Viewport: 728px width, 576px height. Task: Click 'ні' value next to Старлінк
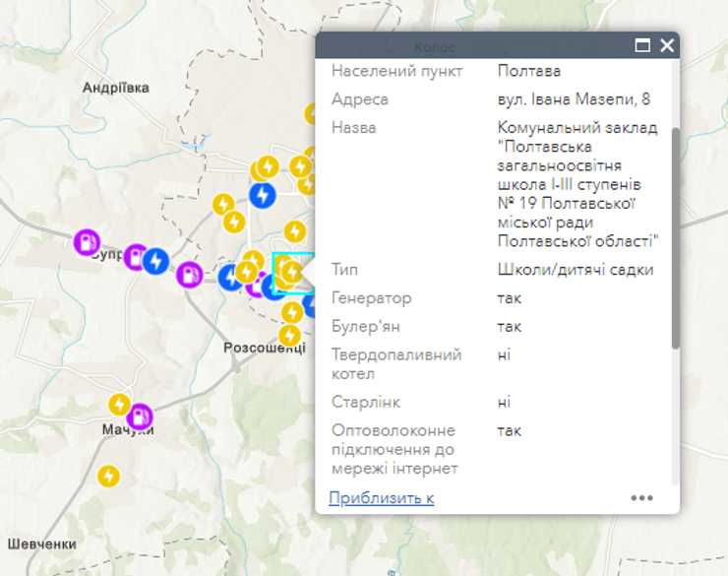[505, 402]
